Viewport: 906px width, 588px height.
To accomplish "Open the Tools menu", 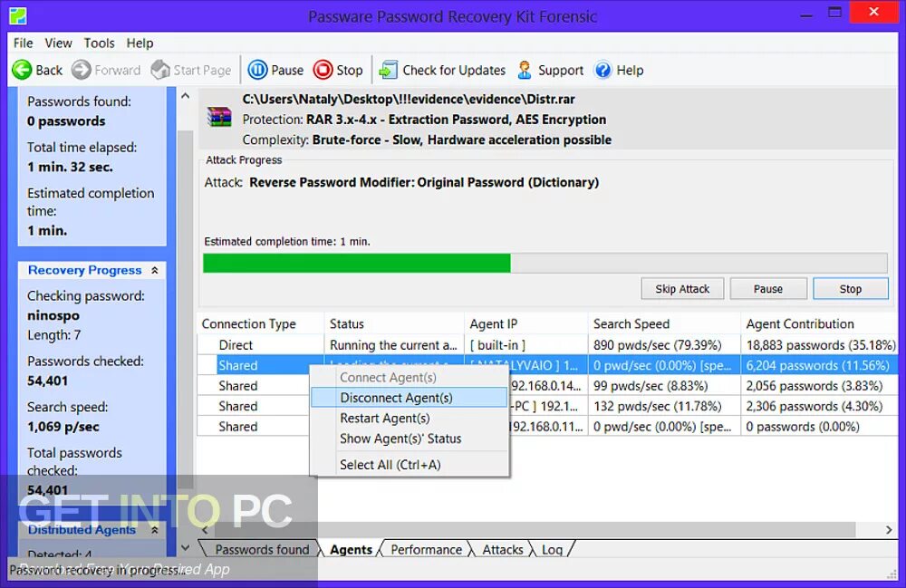I will coord(100,43).
